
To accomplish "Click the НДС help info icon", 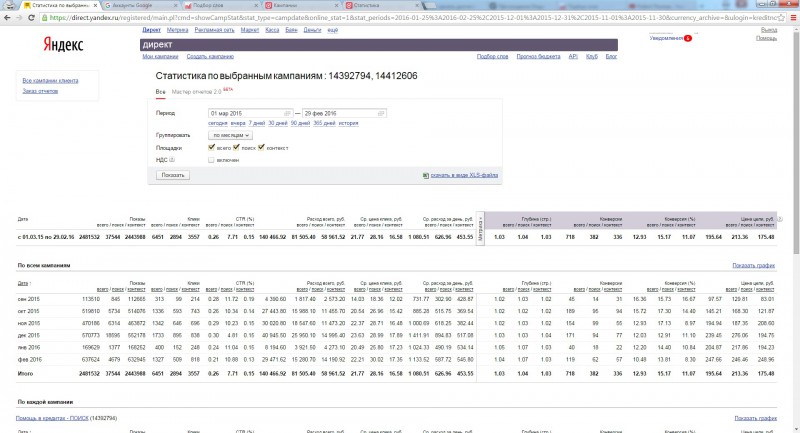I will [x=172, y=160].
